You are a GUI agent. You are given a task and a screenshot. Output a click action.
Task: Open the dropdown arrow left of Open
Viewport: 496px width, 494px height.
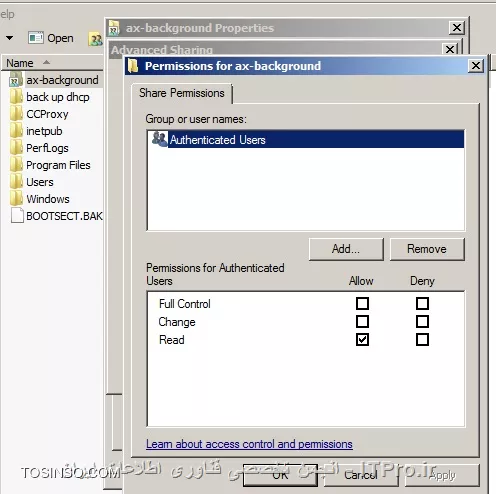(x=10, y=38)
